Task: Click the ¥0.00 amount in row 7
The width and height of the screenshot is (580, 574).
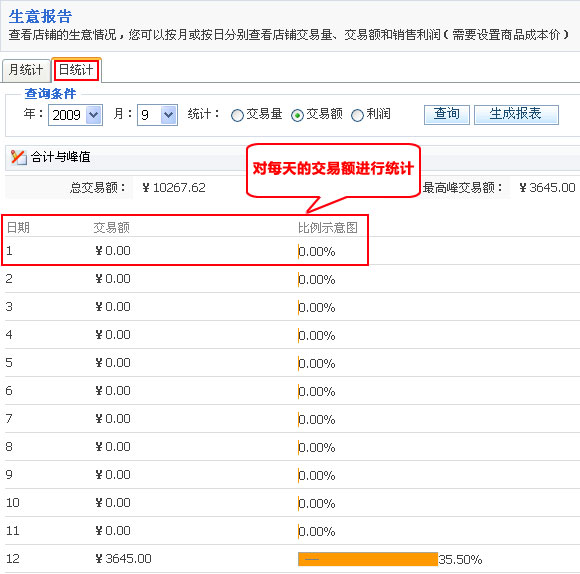Action: click(x=113, y=419)
